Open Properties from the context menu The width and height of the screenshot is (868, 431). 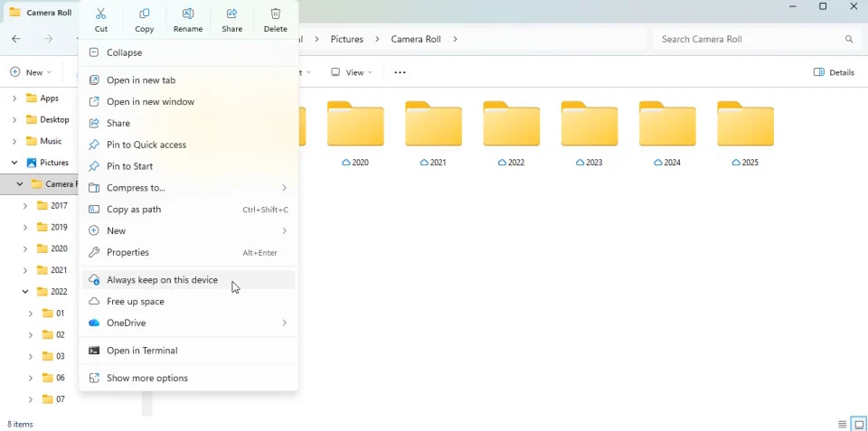188,252
